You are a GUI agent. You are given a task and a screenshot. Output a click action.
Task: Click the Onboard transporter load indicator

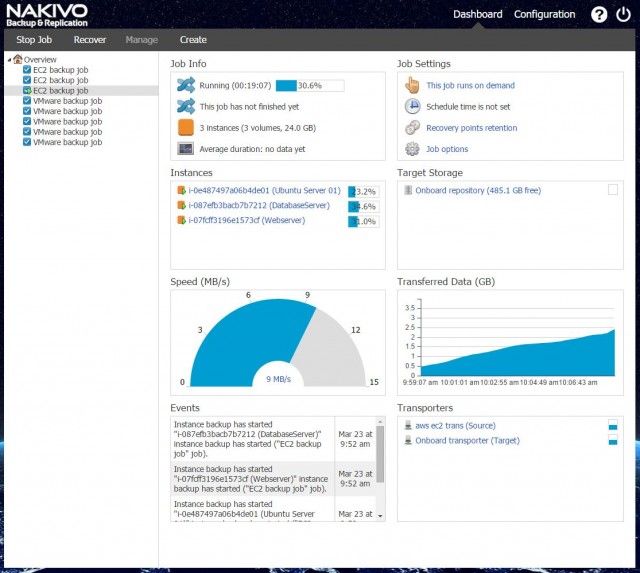[613, 440]
